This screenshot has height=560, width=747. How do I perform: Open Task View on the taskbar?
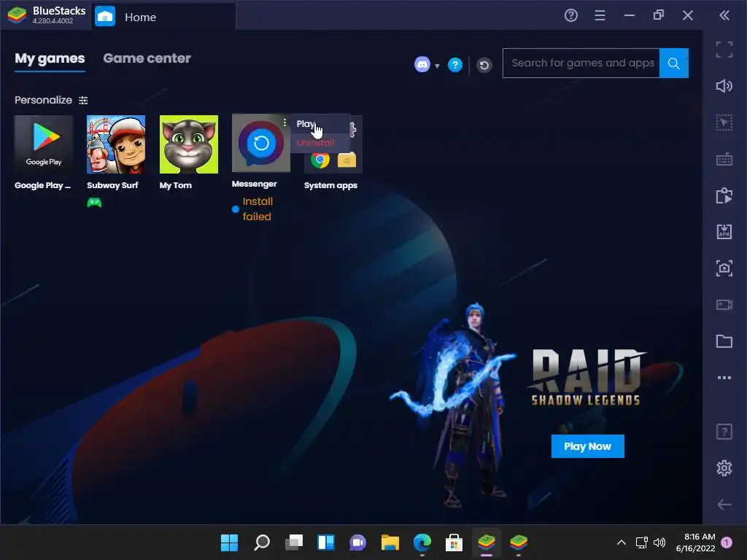294,542
